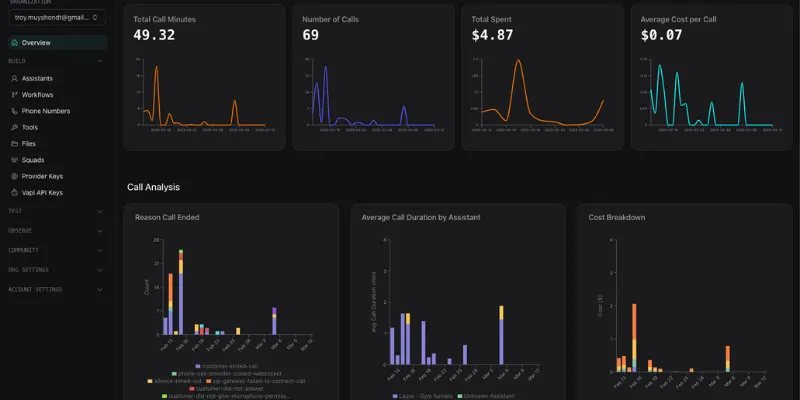
Task: Click the Cost Breakdown title
Action: (617, 217)
